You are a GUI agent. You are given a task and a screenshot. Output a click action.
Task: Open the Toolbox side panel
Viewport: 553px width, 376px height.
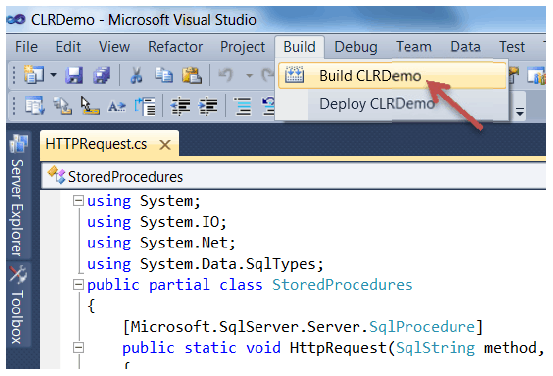tap(18, 305)
